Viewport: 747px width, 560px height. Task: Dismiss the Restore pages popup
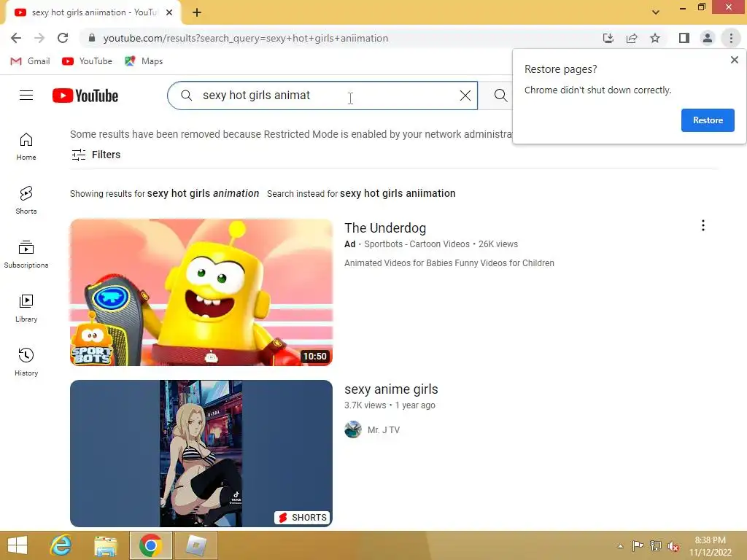coord(734,60)
